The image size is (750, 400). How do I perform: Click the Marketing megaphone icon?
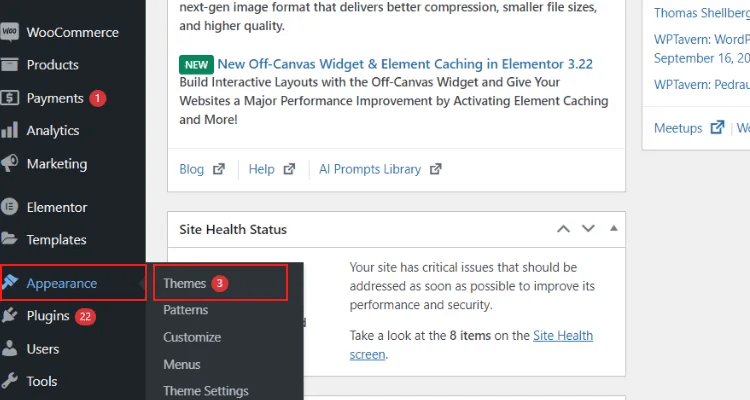tap(9, 164)
